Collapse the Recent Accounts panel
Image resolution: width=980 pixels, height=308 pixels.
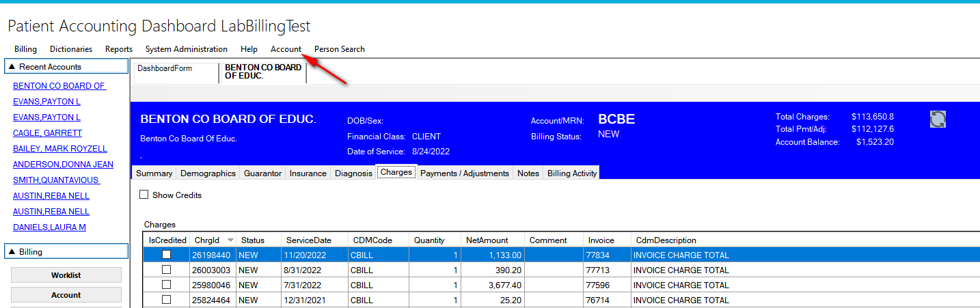[x=13, y=67]
